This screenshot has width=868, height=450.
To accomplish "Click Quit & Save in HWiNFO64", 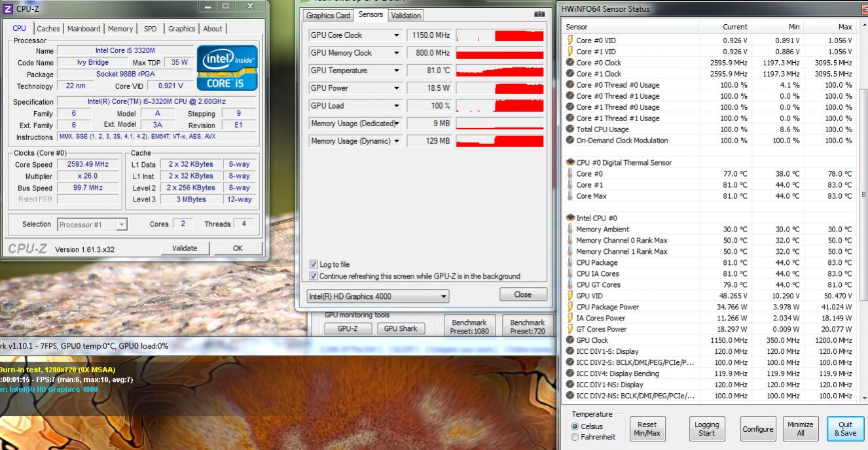I will 846,429.
